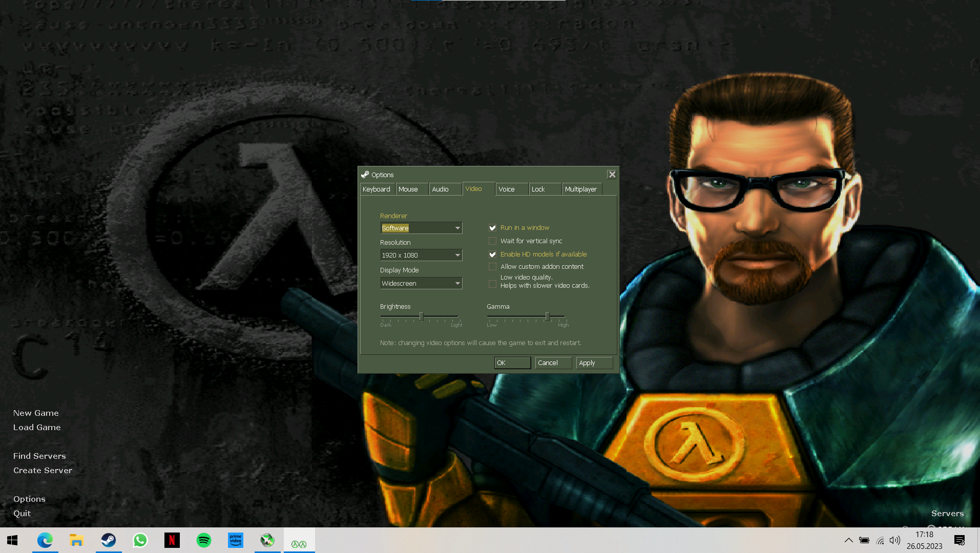The width and height of the screenshot is (980, 553).
Task: Click the green orb app icon in taskbar
Action: click(267, 540)
